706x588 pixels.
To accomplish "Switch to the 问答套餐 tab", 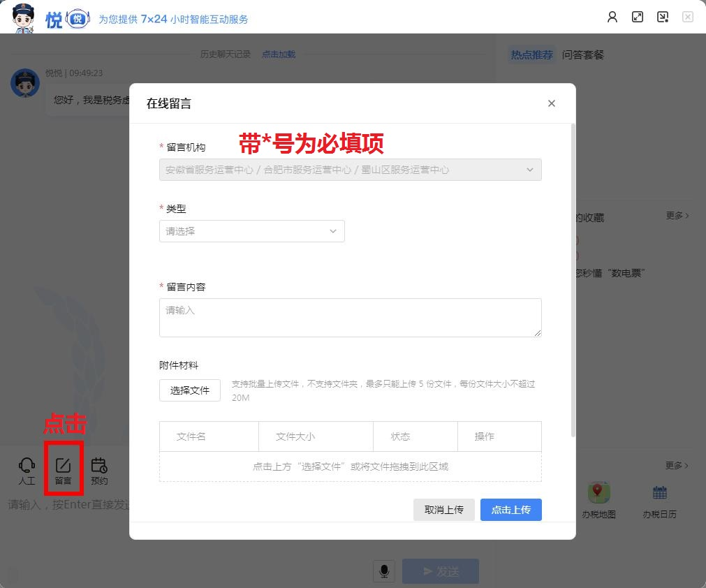I will [582, 55].
